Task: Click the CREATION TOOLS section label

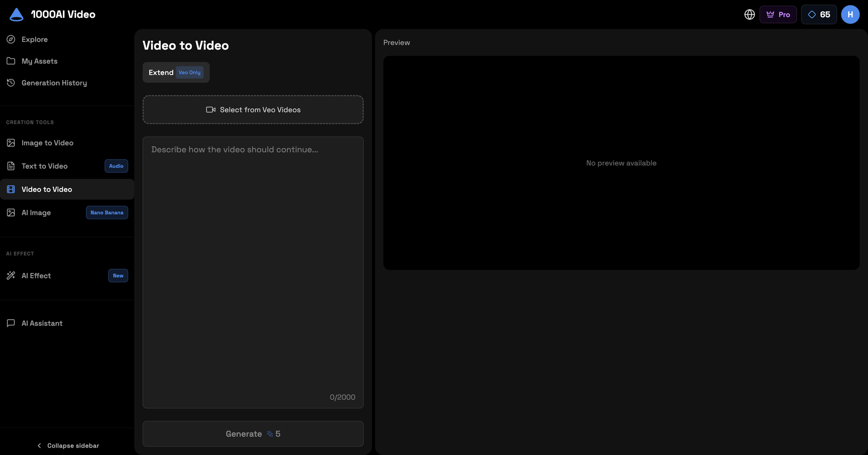Action: click(x=30, y=122)
